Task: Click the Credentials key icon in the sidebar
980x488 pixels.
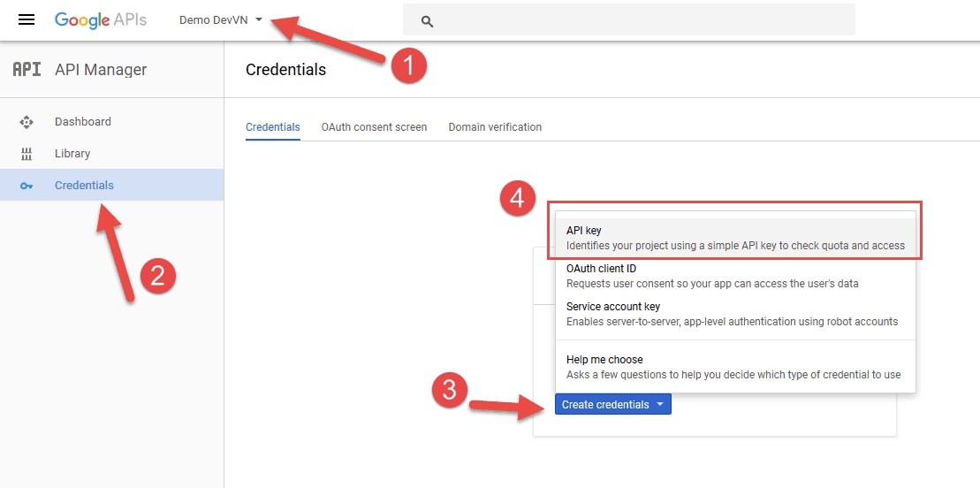Action: 27,186
